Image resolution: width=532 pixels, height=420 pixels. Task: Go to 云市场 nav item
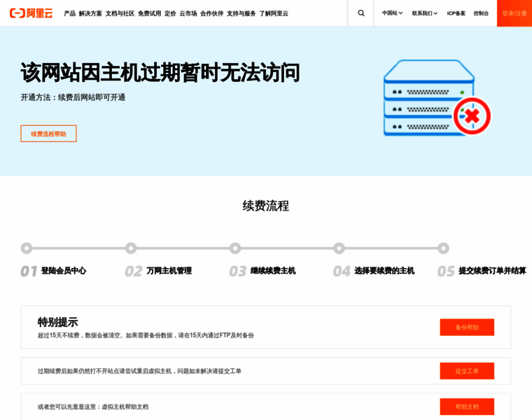tap(188, 13)
